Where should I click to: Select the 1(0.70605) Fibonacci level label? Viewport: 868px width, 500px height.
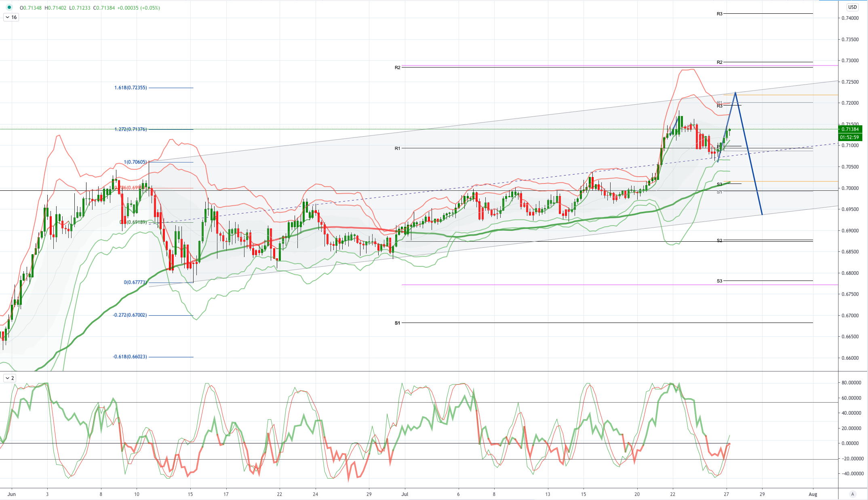[x=135, y=162]
